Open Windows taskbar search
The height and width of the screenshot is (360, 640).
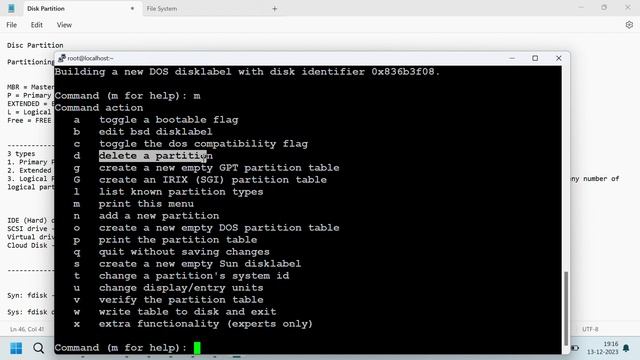point(38,348)
